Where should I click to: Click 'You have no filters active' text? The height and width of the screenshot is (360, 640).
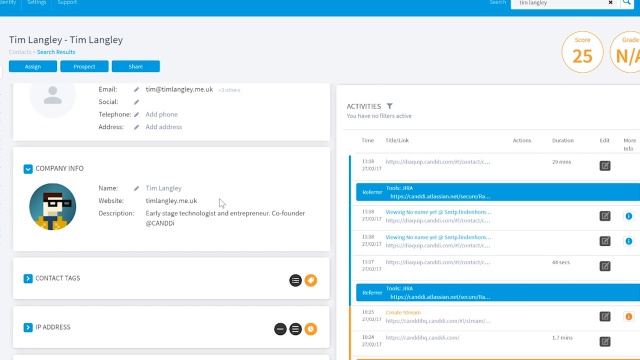pyautogui.click(x=379, y=116)
